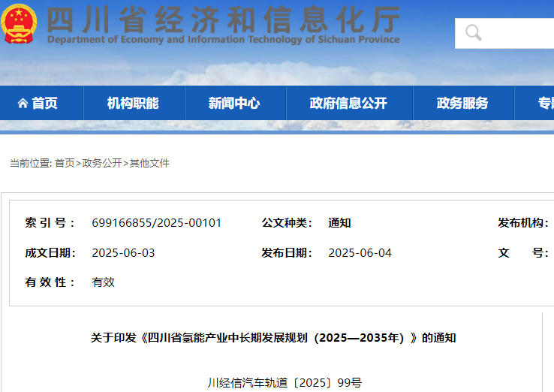Image resolution: width=554 pixels, height=392 pixels.
Task: Go to the 新闻中心 section
Action: 234,104
